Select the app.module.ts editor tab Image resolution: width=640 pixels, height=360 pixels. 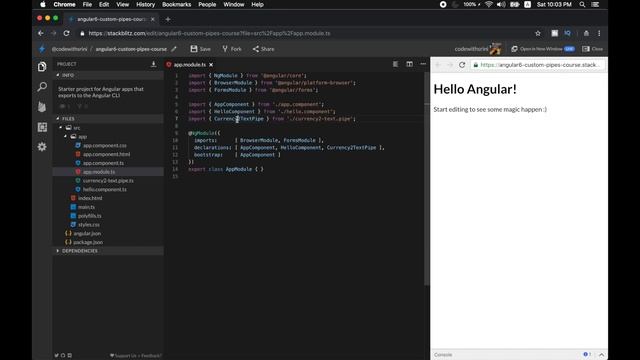189,64
